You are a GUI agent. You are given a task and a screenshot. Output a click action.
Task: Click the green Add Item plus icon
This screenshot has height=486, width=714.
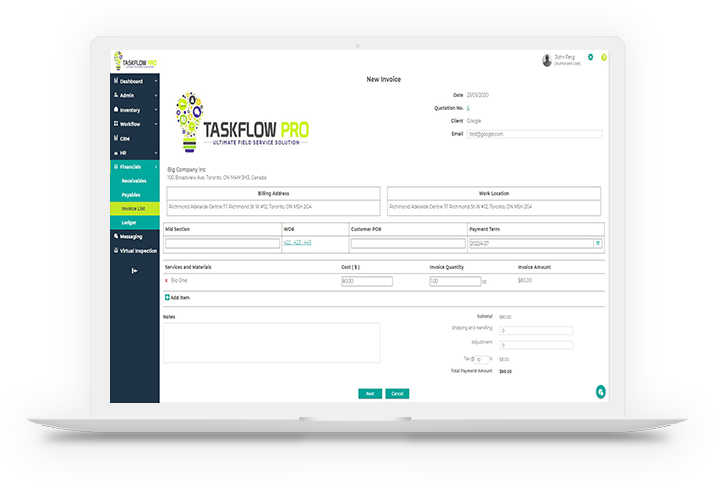[x=167, y=298]
